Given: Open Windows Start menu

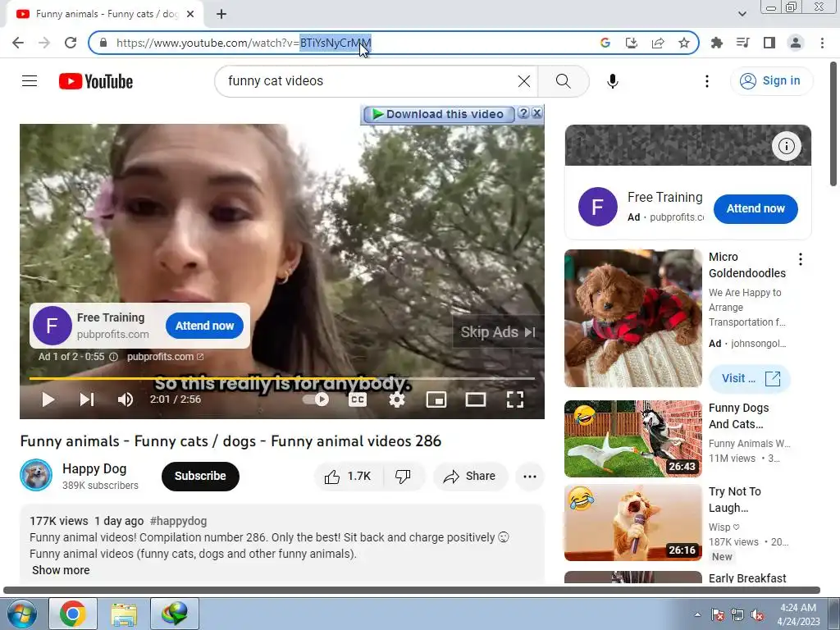Looking at the screenshot, I should (x=22, y=614).
